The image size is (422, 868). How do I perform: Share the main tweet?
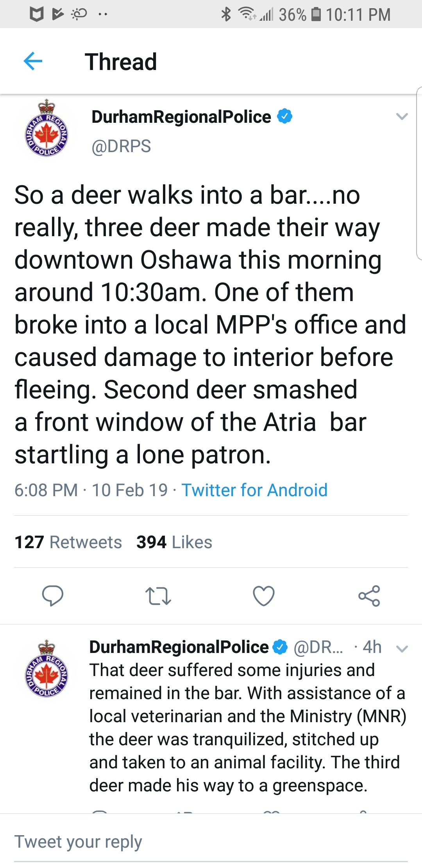(369, 595)
